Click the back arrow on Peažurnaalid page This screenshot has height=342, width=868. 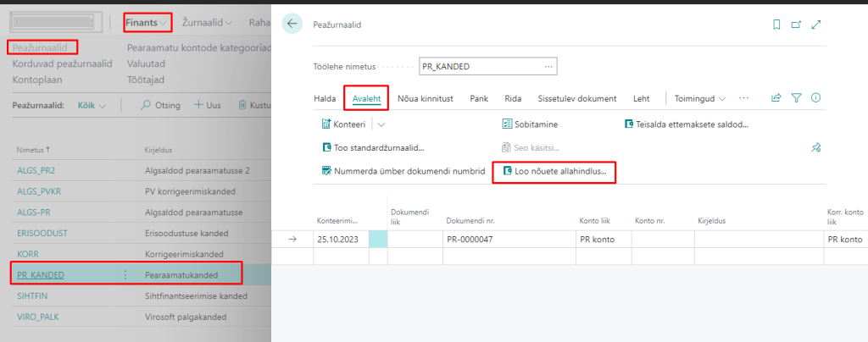[292, 25]
